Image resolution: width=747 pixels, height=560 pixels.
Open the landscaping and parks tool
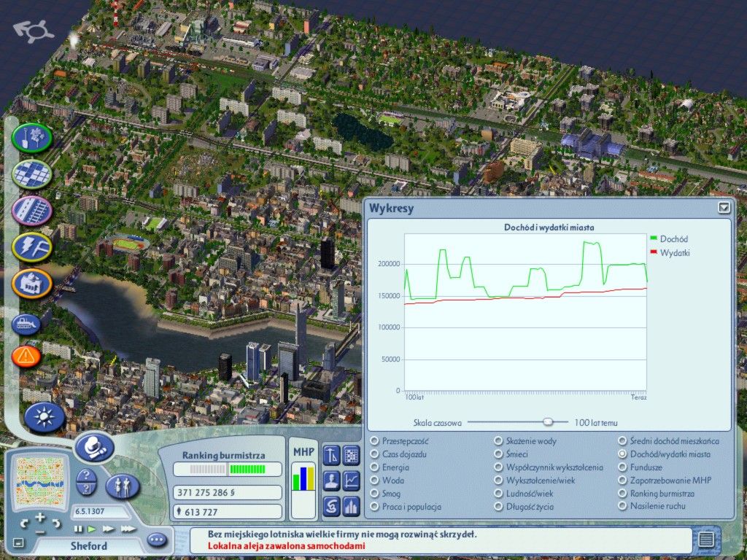pos(32,138)
